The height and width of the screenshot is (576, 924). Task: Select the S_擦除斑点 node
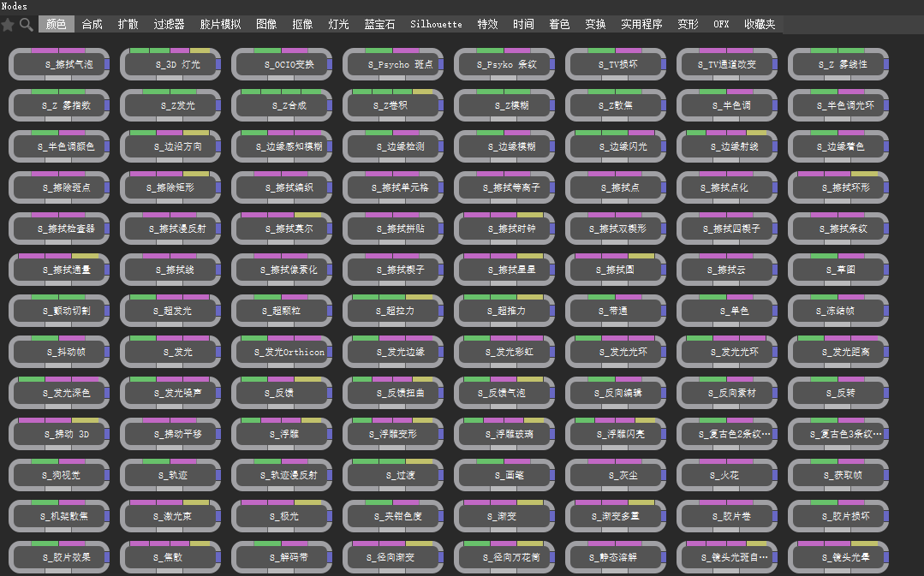point(59,187)
